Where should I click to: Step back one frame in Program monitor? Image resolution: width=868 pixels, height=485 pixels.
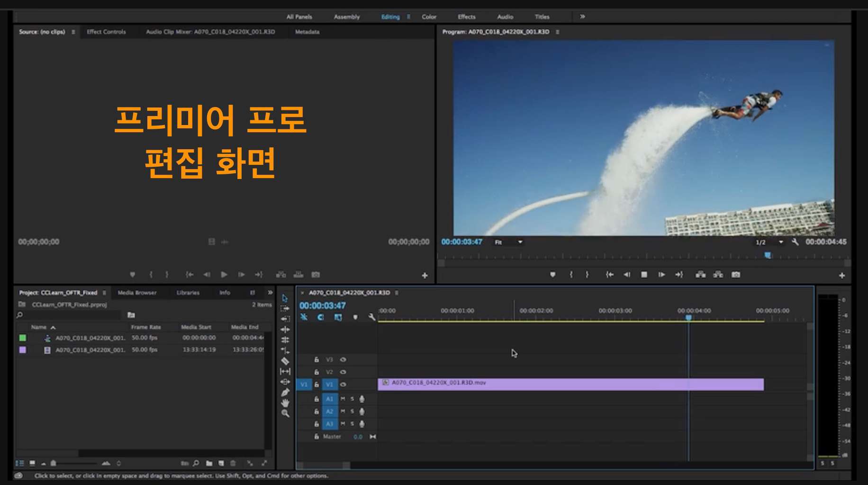tap(627, 275)
